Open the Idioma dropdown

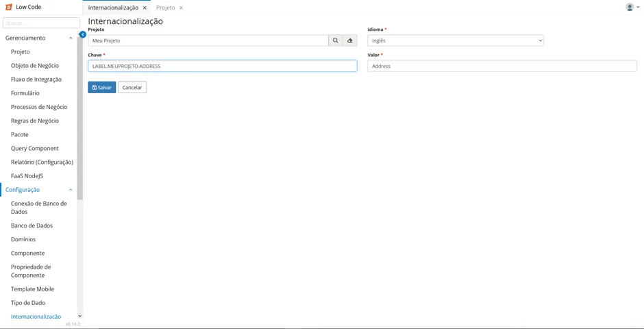456,40
